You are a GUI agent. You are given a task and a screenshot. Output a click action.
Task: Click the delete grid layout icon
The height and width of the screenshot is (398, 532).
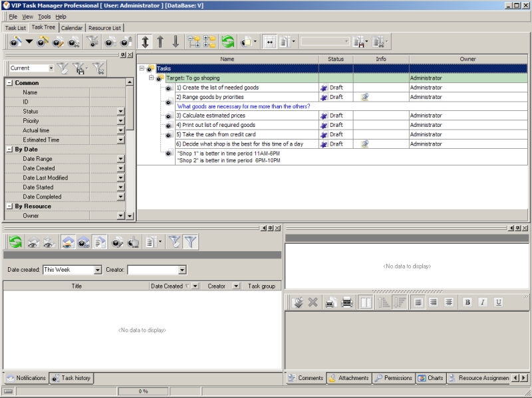[379, 42]
